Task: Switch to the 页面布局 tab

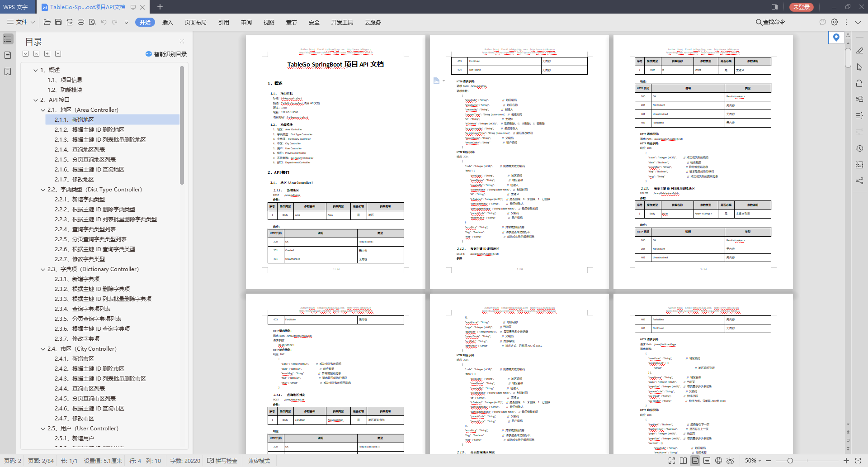Action: 196,22
